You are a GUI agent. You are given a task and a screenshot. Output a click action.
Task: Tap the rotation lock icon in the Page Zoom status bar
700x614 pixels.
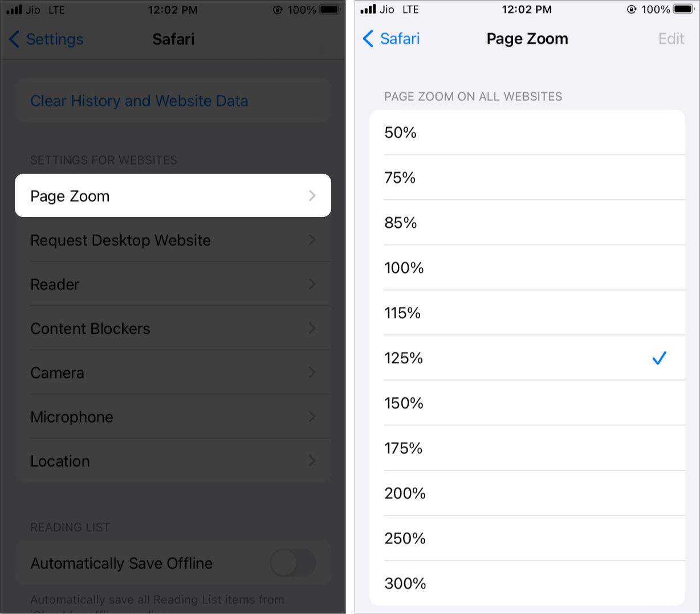click(x=632, y=10)
